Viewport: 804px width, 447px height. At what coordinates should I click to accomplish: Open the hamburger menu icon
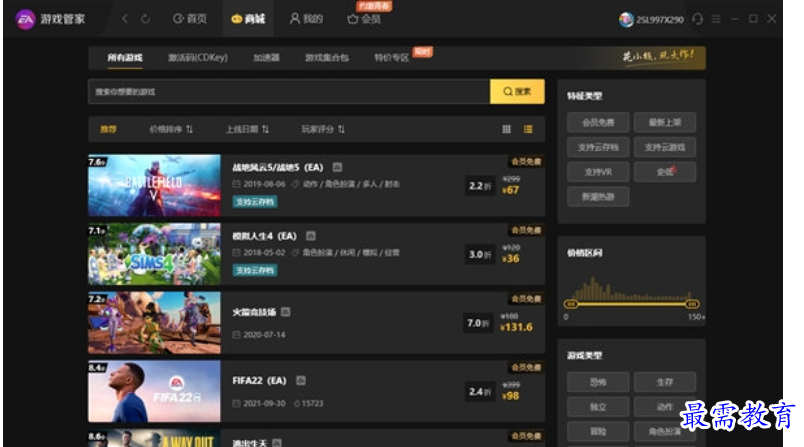click(x=716, y=19)
